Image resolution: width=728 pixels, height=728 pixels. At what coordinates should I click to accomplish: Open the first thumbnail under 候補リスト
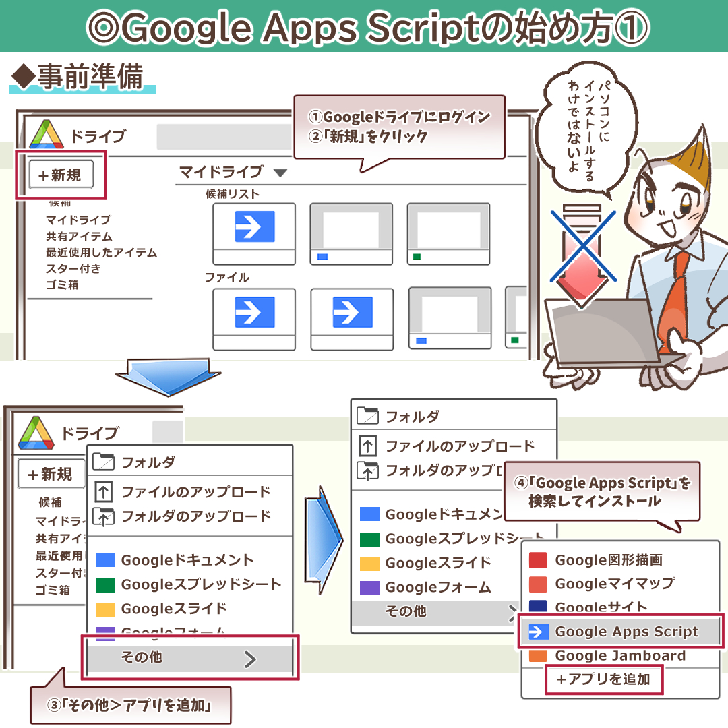tap(254, 234)
